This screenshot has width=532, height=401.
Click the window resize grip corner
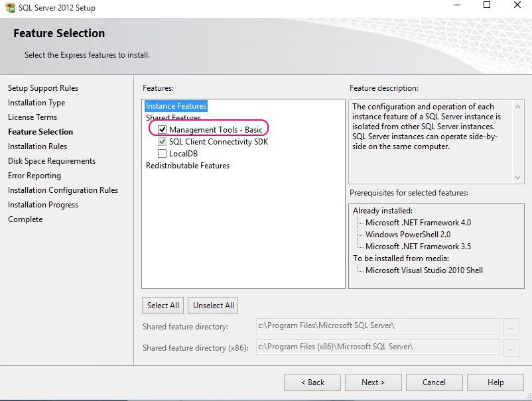pyautogui.click(x=529, y=396)
